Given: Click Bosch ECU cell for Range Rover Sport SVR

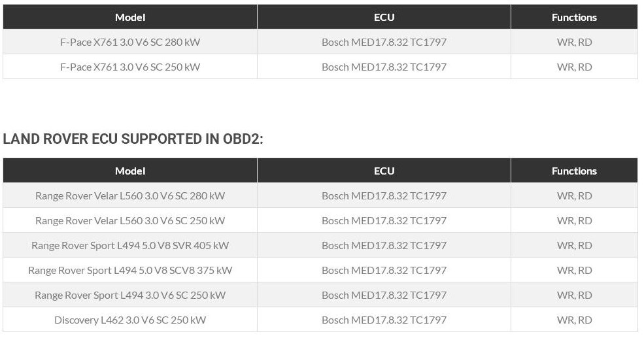Looking at the screenshot, I should (x=384, y=246).
